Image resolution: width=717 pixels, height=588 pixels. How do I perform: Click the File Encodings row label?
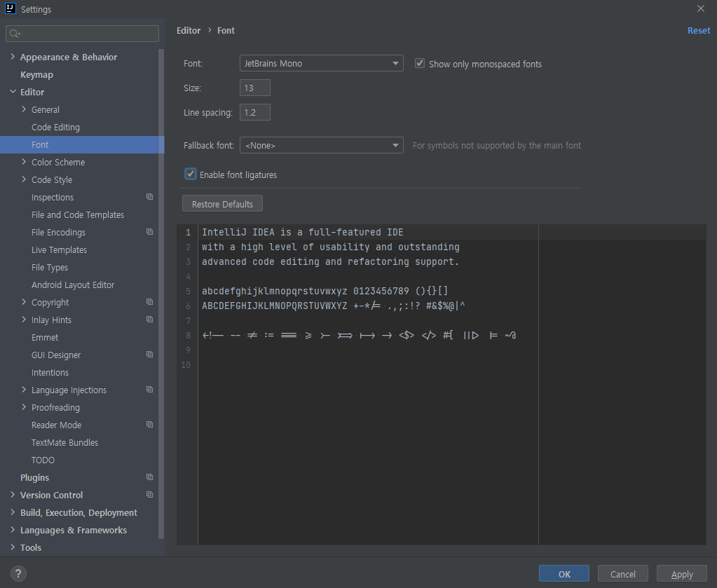pyautogui.click(x=58, y=232)
